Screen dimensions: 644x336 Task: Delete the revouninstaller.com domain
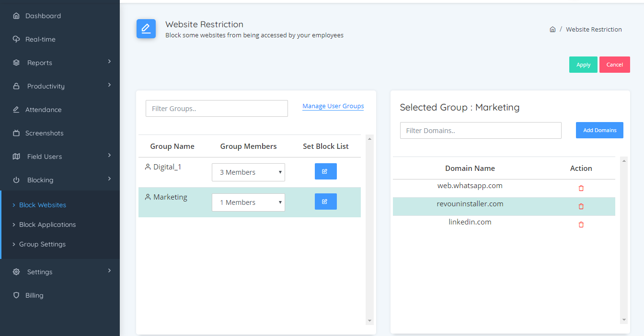581,206
